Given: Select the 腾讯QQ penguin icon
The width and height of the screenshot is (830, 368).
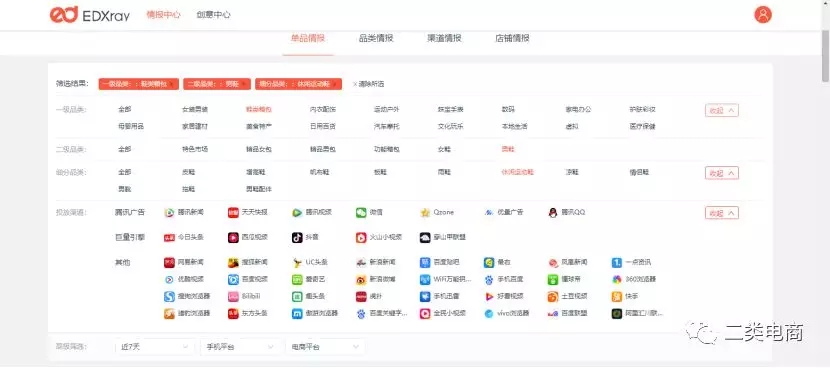Looking at the screenshot, I should (553, 212).
